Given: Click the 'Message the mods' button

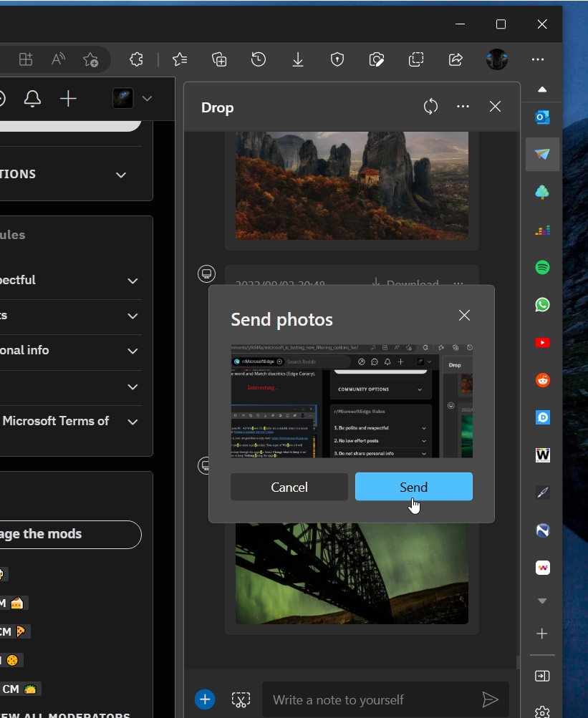Looking at the screenshot, I should pyautogui.click(x=69, y=534).
